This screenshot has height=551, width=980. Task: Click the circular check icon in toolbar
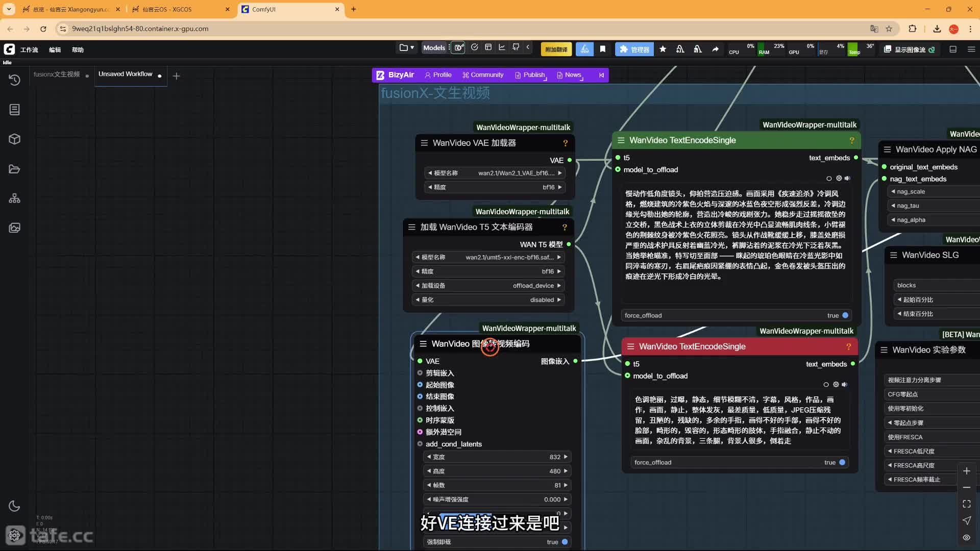click(474, 47)
